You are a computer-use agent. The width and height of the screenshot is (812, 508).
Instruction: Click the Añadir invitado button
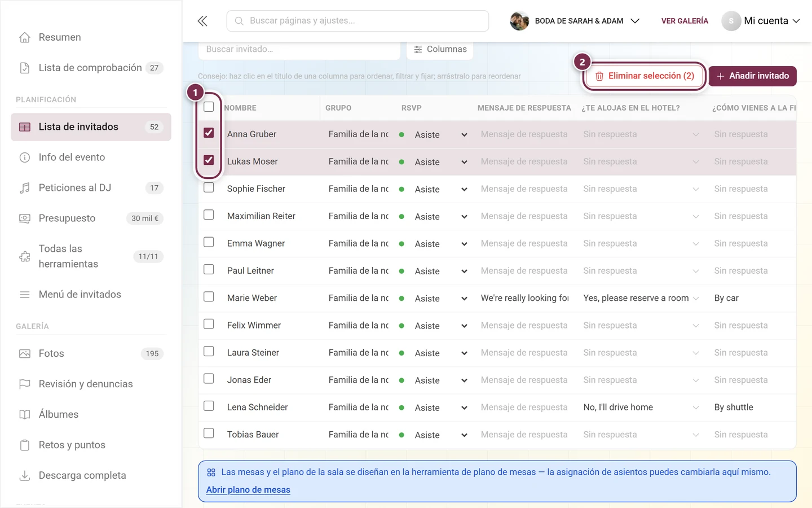[752, 76]
